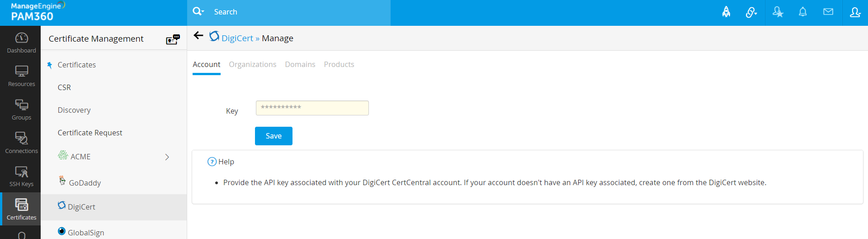The width and height of the screenshot is (868, 239).
Task: Switch to the Organizations tab
Action: 252,64
